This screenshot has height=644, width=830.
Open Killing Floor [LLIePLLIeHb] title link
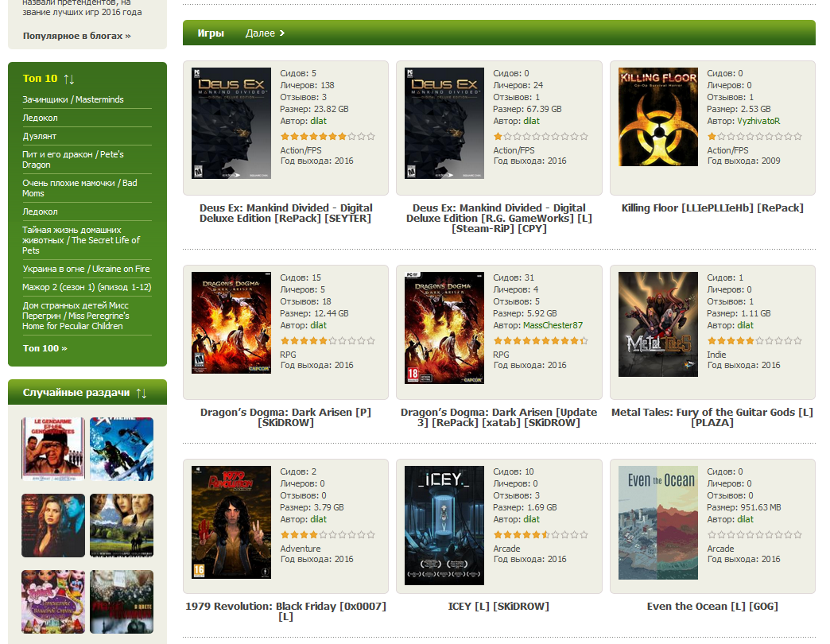pos(712,208)
